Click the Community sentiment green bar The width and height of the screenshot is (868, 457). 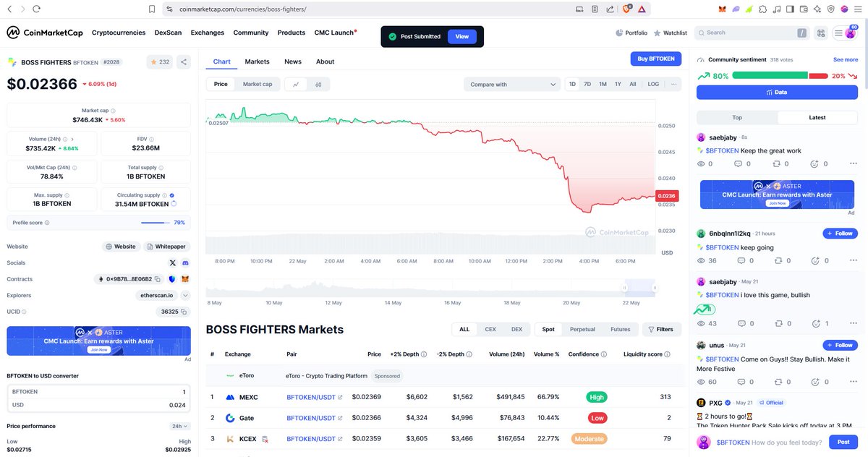tap(770, 75)
